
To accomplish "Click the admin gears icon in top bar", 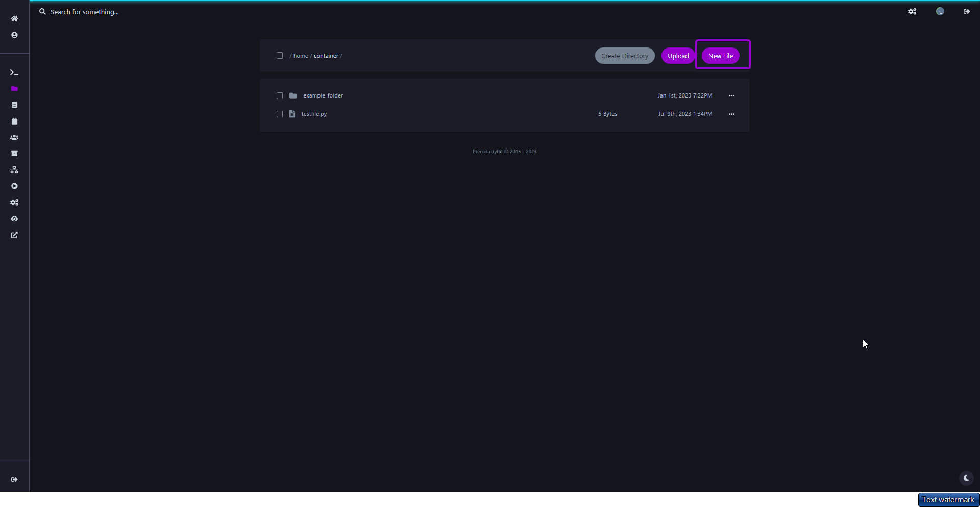I will (x=912, y=12).
